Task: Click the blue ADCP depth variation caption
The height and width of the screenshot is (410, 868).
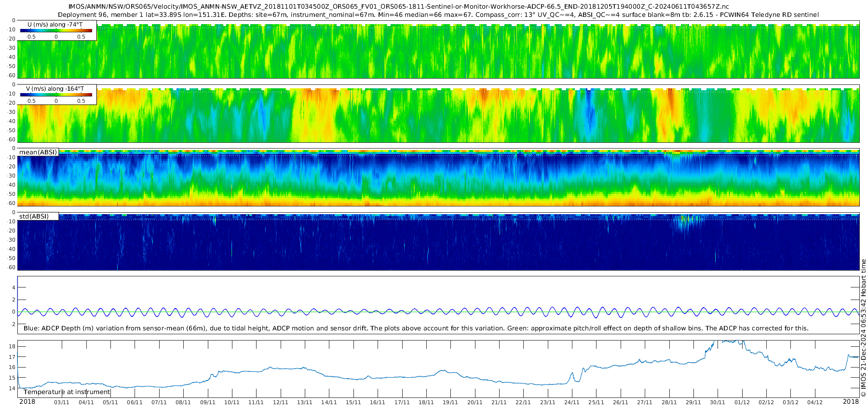Action: pyautogui.click(x=416, y=328)
